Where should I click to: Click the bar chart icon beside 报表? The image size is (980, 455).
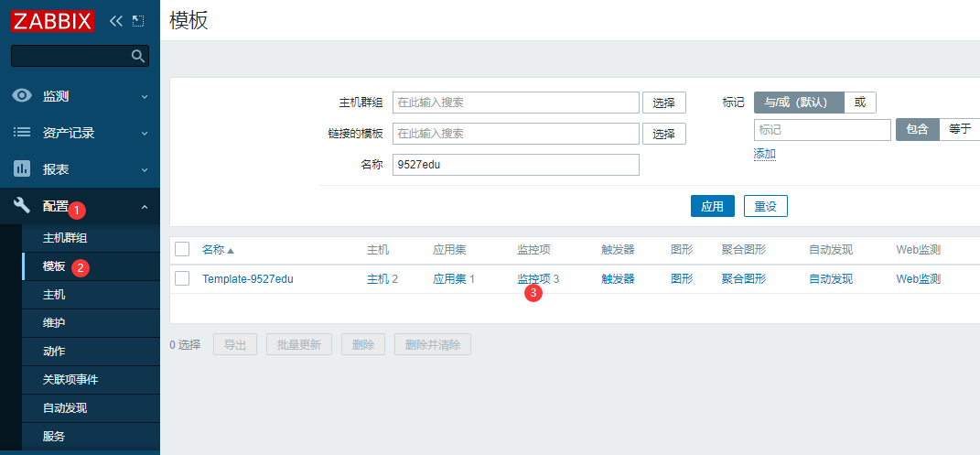pyautogui.click(x=22, y=168)
